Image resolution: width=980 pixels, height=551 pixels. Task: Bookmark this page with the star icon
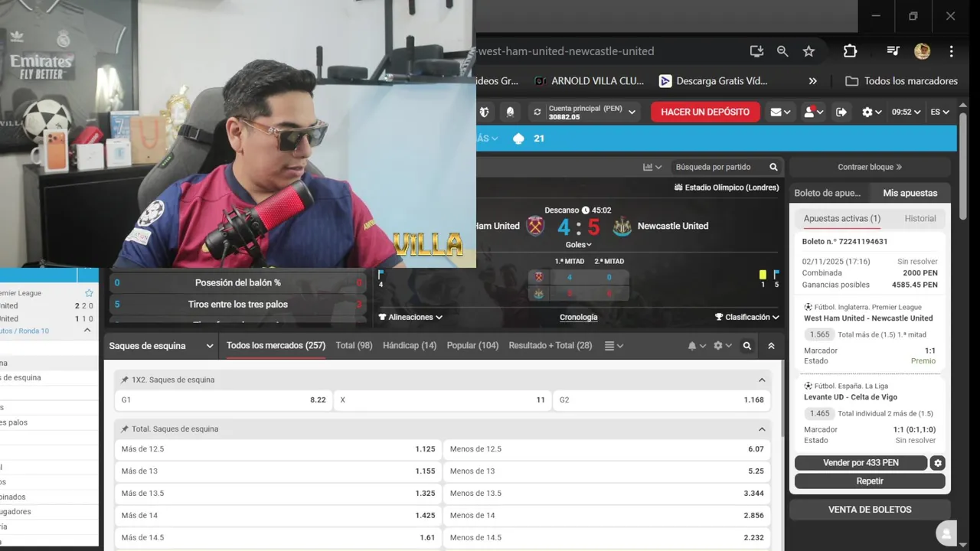click(808, 51)
